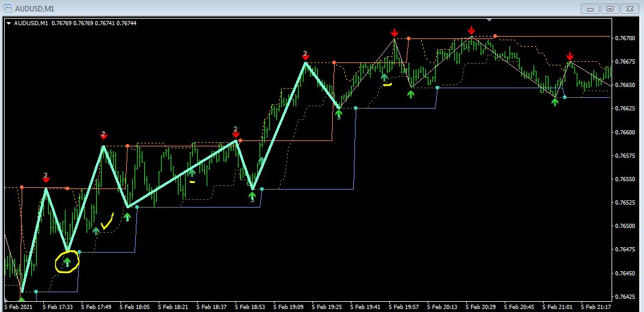This screenshot has height=312, width=644.
Task: Click the AUDUSD,M1 chart window icon
Action: [8, 8]
